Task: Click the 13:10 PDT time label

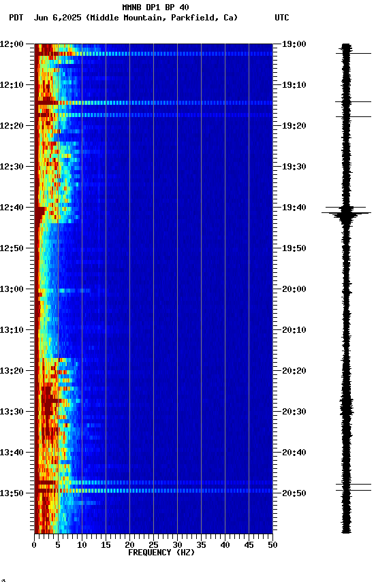Action: pos(12,330)
